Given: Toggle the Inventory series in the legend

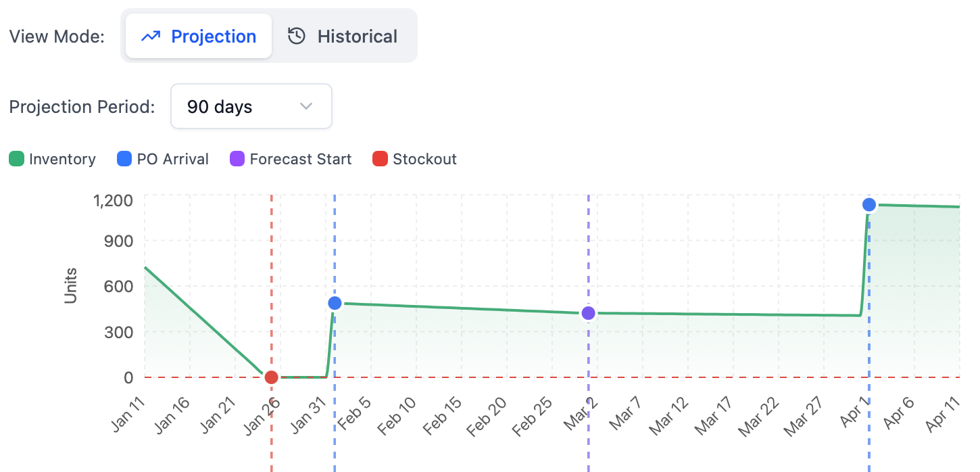Looking at the screenshot, I should [x=53, y=158].
